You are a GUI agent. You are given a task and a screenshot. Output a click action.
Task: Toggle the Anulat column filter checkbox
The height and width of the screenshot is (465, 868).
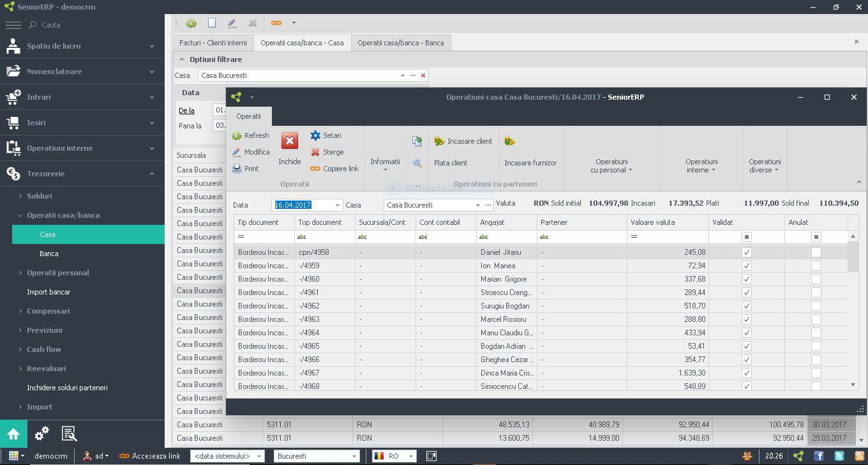tap(816, 237)
